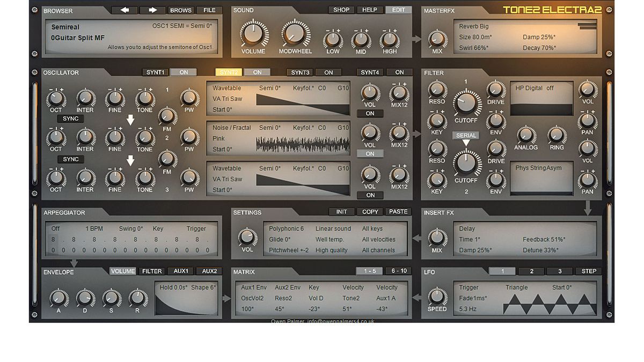Toggle the ON switch next to SYNT3
Viewport: 644px width, 362px height.
point(328,72)
